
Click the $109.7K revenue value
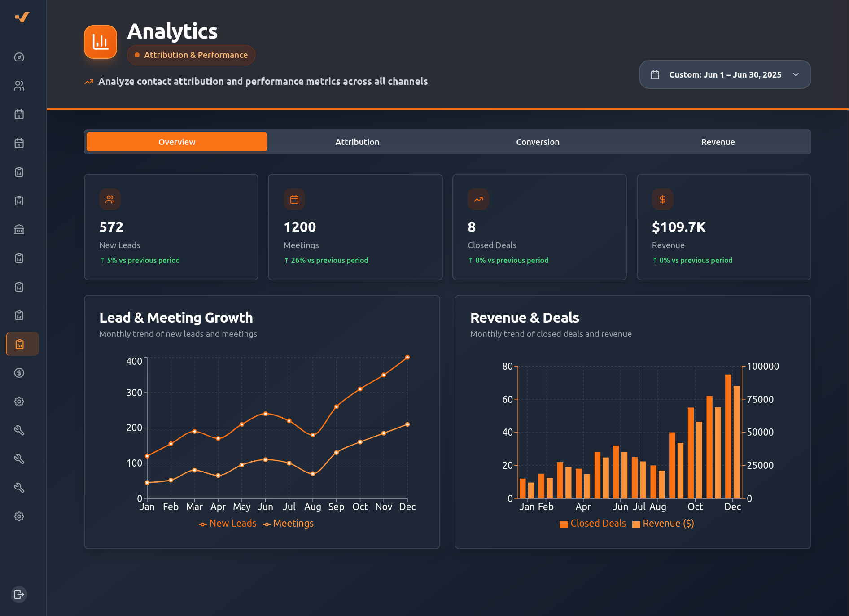tap(679, 227)
